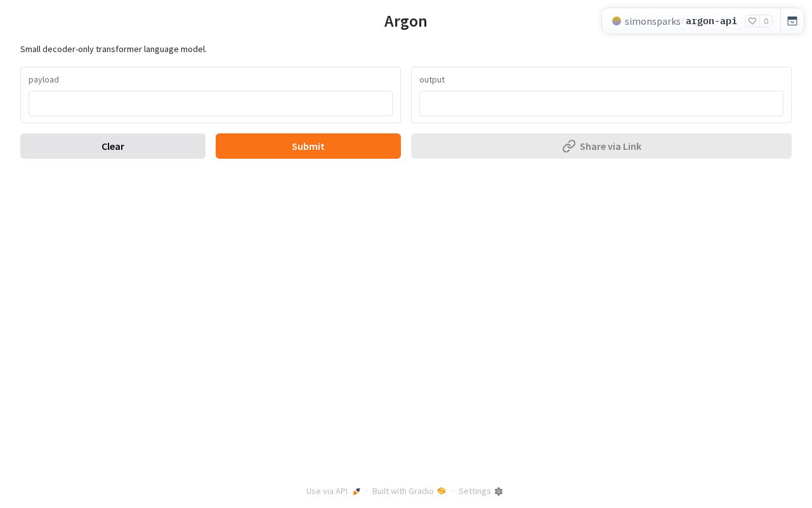Click the output text box
The image size is (812, 508).
[x=601, y=104]
